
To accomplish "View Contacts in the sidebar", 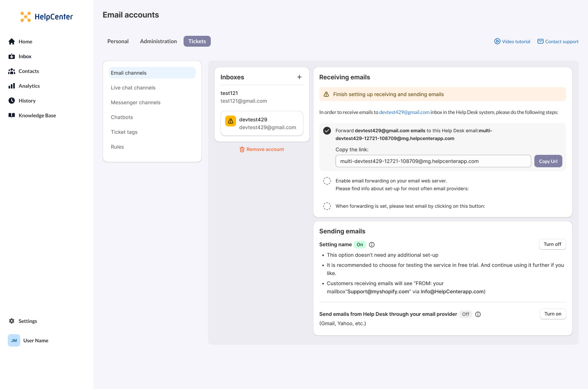I will pyautogui.click(x=28, y=71).
